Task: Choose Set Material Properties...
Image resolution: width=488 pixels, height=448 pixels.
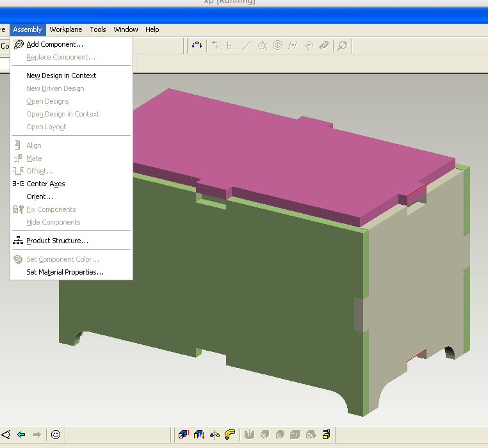Action: point(72,272)
